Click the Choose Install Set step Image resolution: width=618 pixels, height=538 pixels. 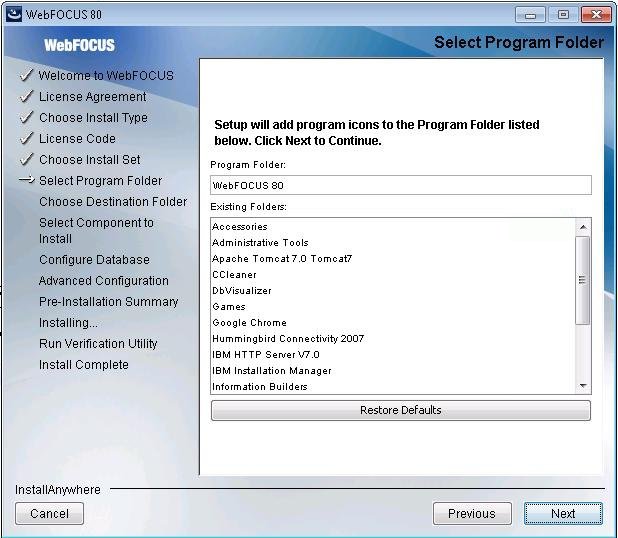pyautogui.click(x=89, y=160)
